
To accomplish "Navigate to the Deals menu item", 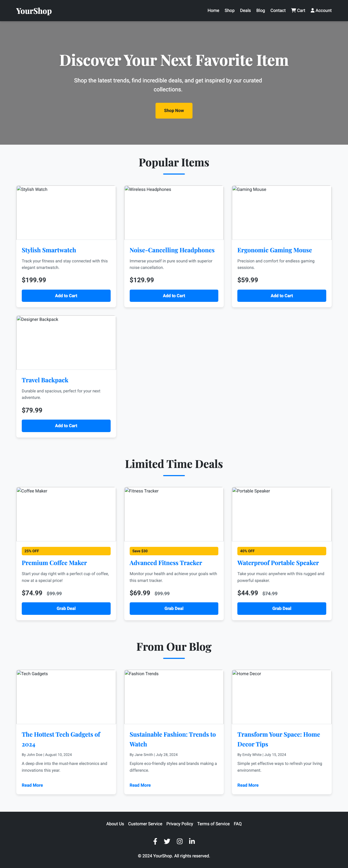I will pos(245,10).
